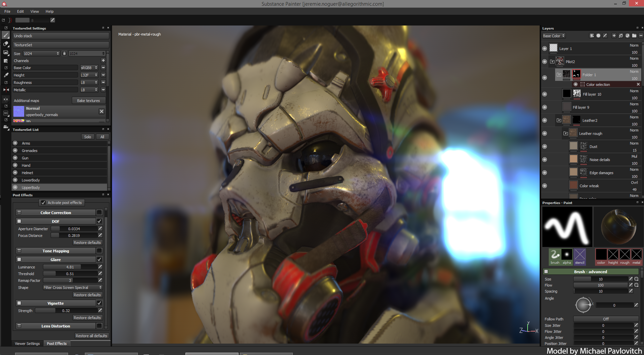Open the L32F format dropdown for Height
644x355 pixels.
[89, 75]
